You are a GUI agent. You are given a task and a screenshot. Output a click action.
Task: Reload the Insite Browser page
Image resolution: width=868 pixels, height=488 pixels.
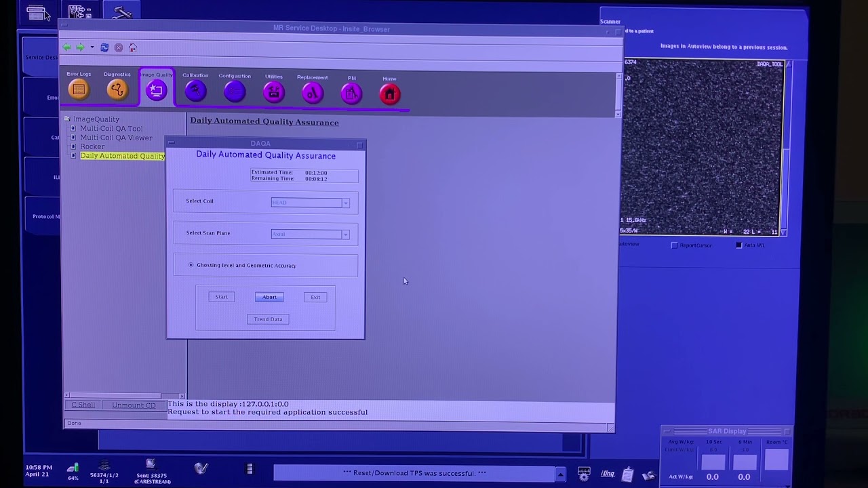point(104,47)
